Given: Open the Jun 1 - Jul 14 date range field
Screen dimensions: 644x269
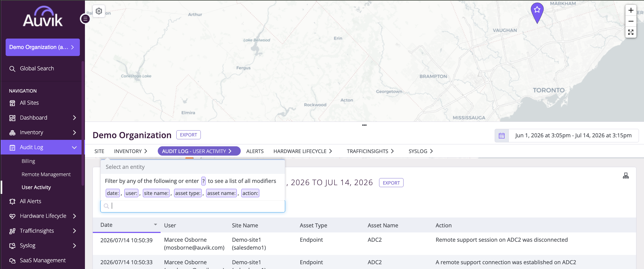Looking at the screenshot, I should (x=573, y=136).
